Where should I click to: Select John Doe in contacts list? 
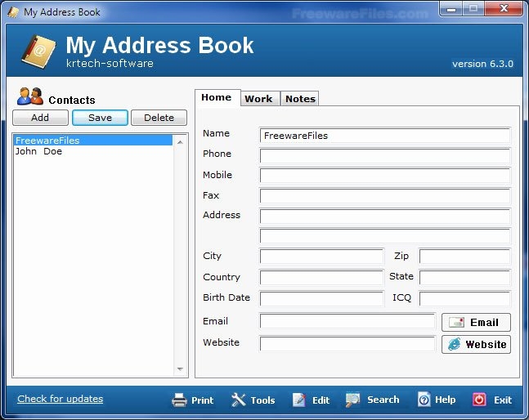[x=38, y=151]
